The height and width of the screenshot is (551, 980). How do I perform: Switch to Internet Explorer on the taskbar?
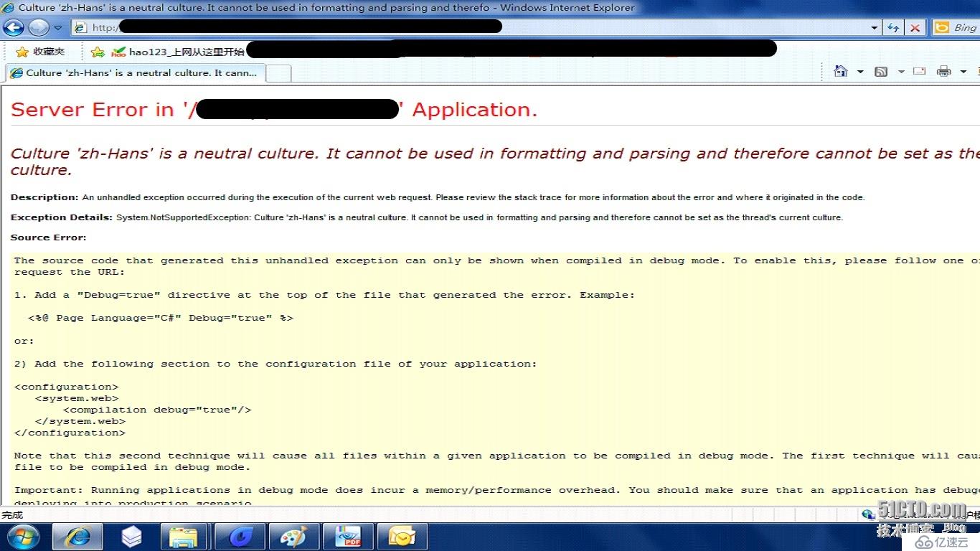[78, 537]
